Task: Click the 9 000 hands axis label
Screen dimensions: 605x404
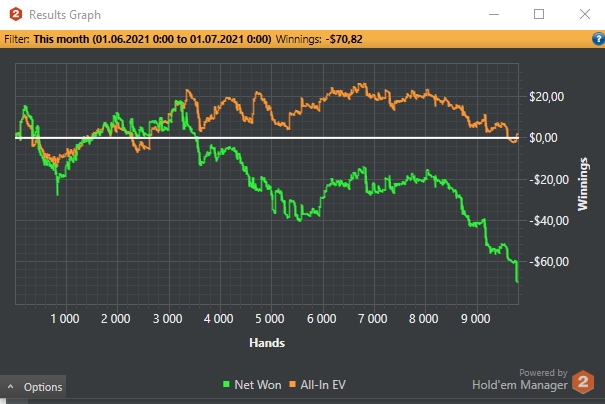Action: click(x=476, y=319)
